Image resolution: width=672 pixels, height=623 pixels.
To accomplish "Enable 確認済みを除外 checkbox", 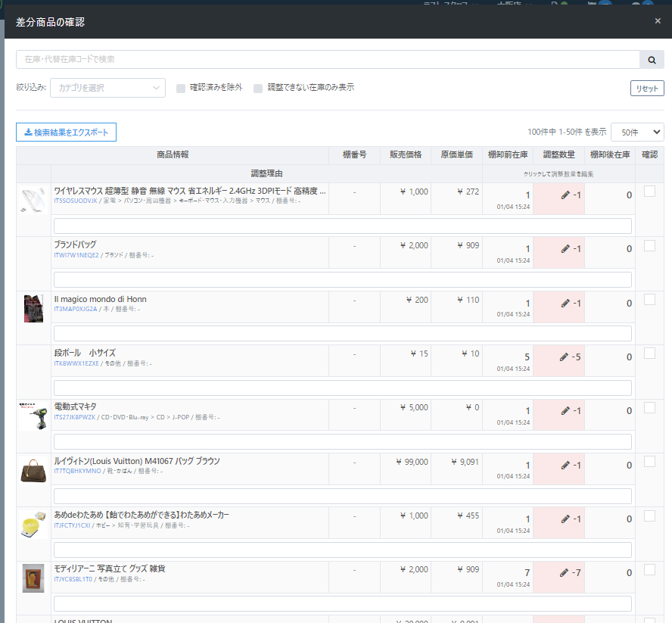I will pos(181,88).
